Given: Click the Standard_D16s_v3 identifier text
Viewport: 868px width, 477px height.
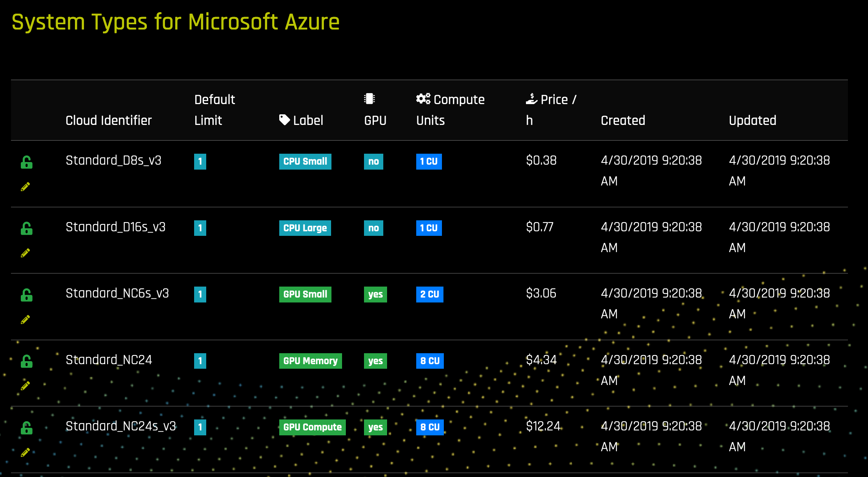Looking at the screenshot, I should 116,227.
